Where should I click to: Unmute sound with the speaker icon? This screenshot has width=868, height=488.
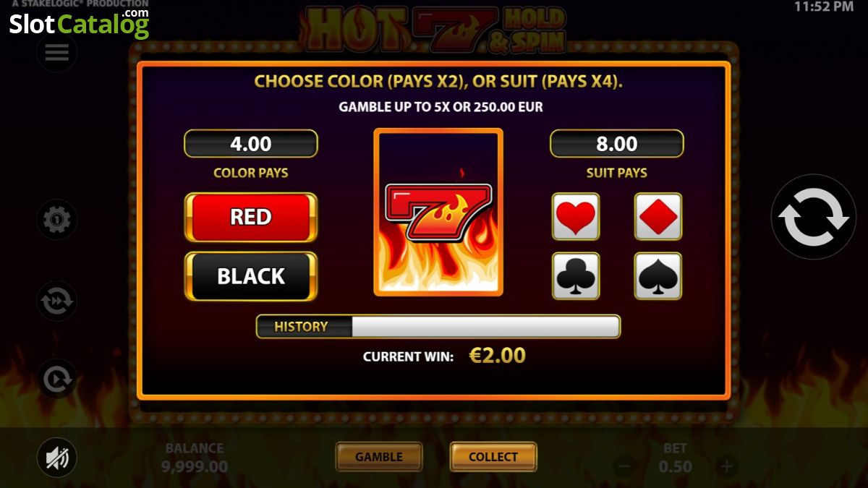point(57,458)
